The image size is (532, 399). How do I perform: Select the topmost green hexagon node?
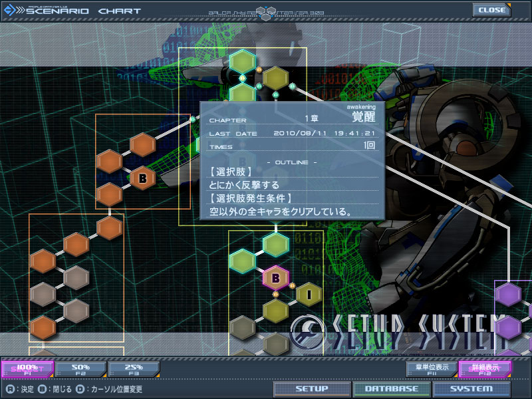(x=242, y=62)
